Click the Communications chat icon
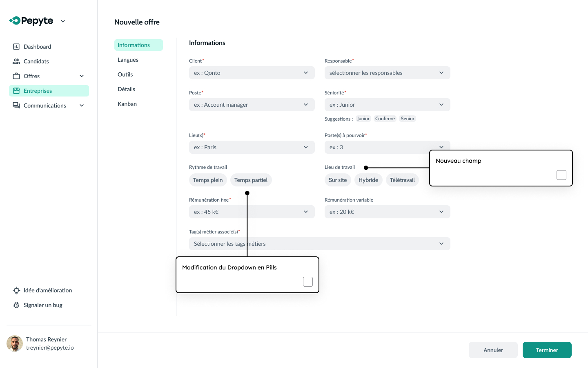The image size is (588, 368). (16, 105)
